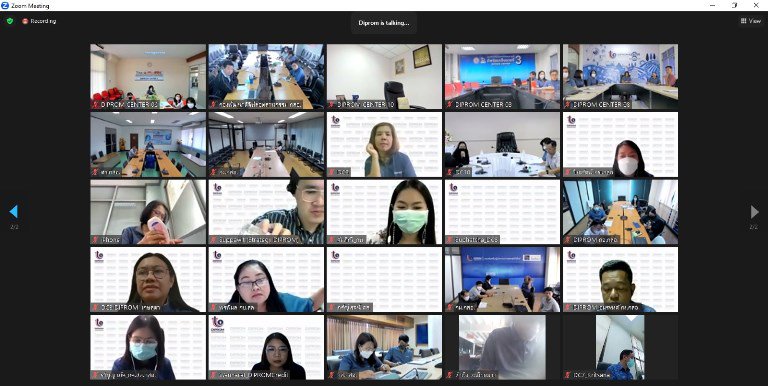Click the green encryption shield icon
The width and height of the screenshot is (768, 386).
[10, 21]
